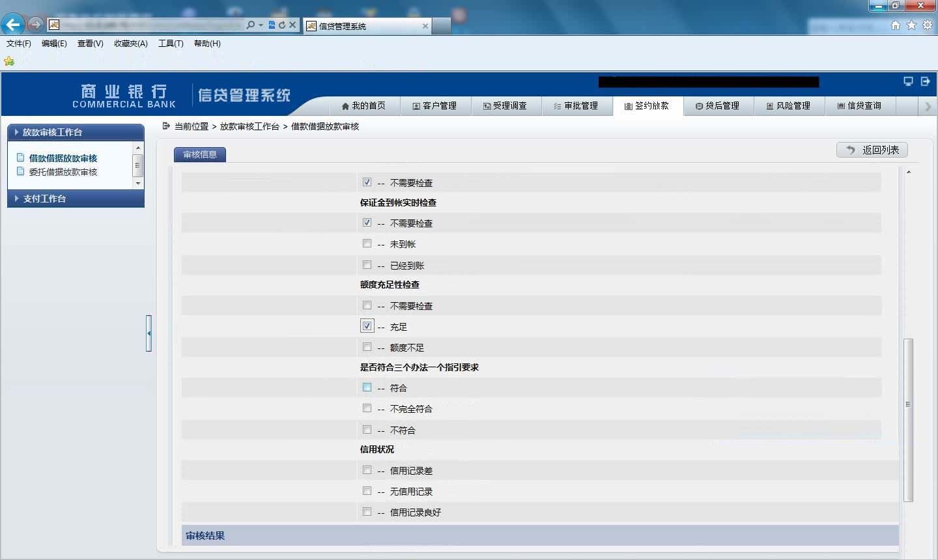Open favorites star icon at top right
Image resolution: width=938 pixels, height=560 pixels.
coord(911,25)
